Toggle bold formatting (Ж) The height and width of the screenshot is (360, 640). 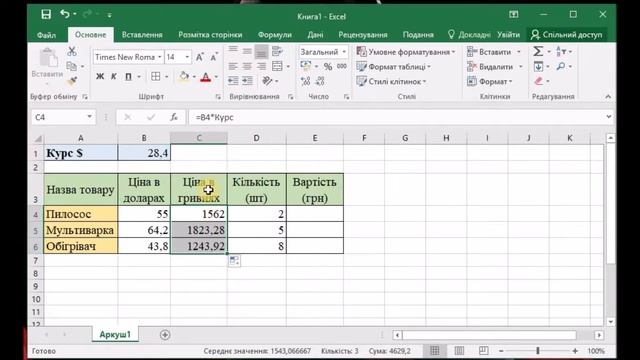pyautogui.click(x=100, y=76)
